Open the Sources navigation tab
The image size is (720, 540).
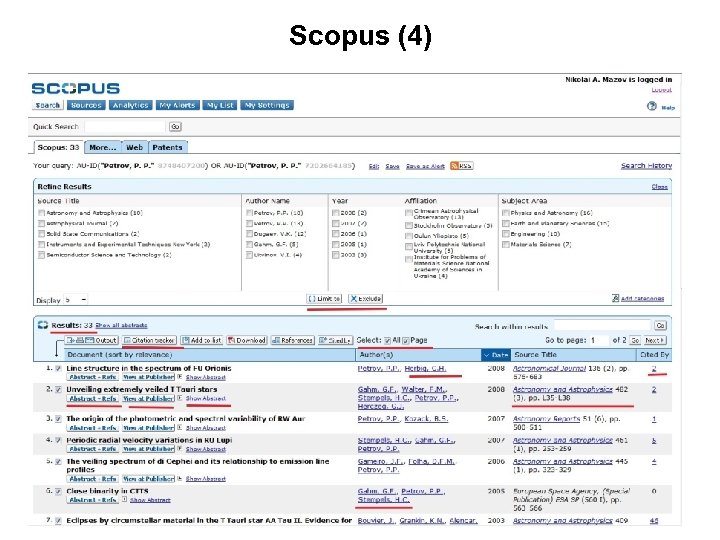(86, 105)
